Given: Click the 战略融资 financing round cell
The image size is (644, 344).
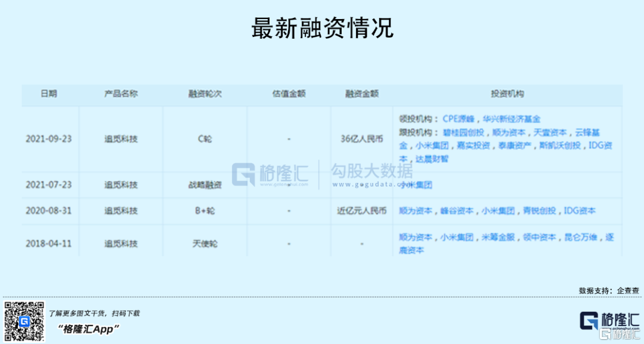Looking at the screenshot, I should click(205, 185).
